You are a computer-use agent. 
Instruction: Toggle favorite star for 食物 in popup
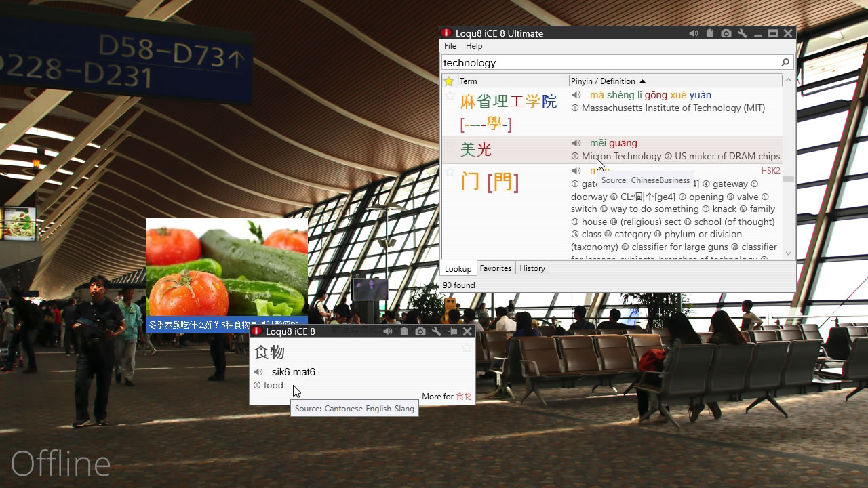[x=466, y=348]
